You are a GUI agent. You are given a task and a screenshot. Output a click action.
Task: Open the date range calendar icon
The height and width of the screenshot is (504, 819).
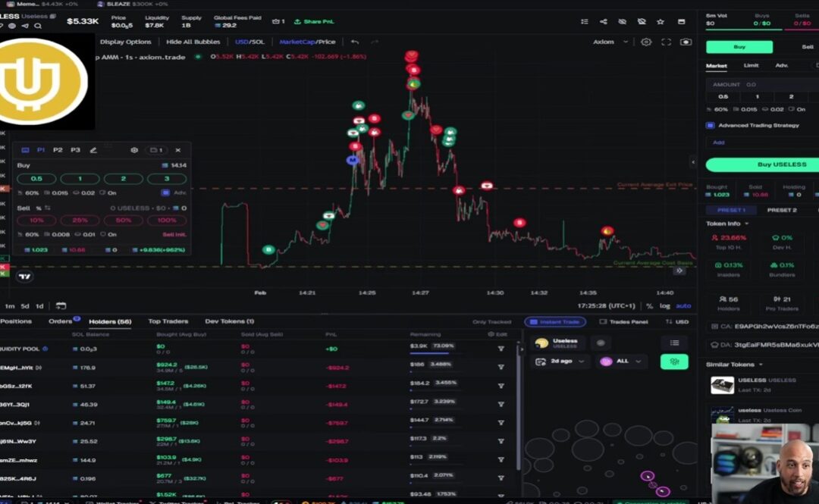(61, 306)
